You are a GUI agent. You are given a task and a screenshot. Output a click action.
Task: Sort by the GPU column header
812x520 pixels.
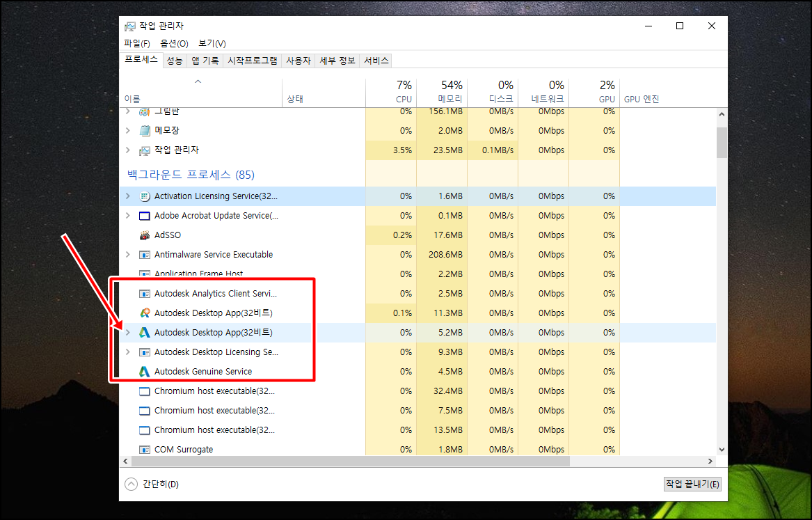pos(594,93)
